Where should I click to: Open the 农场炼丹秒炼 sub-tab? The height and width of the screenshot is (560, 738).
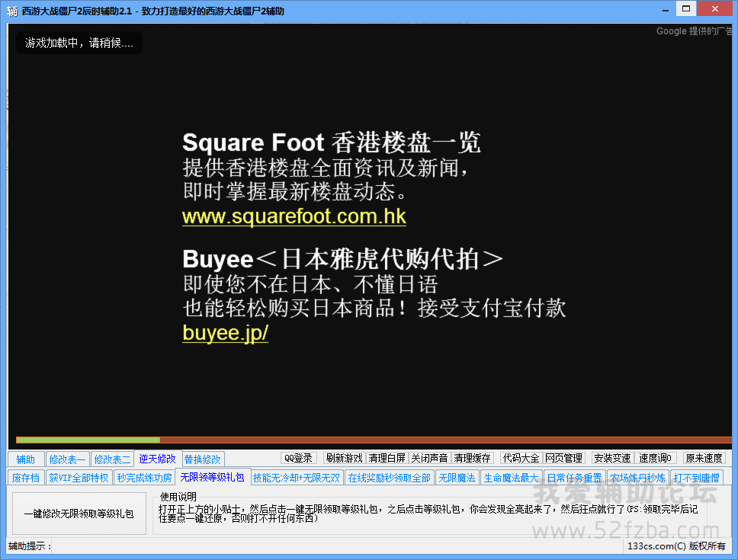click(638, 478)
